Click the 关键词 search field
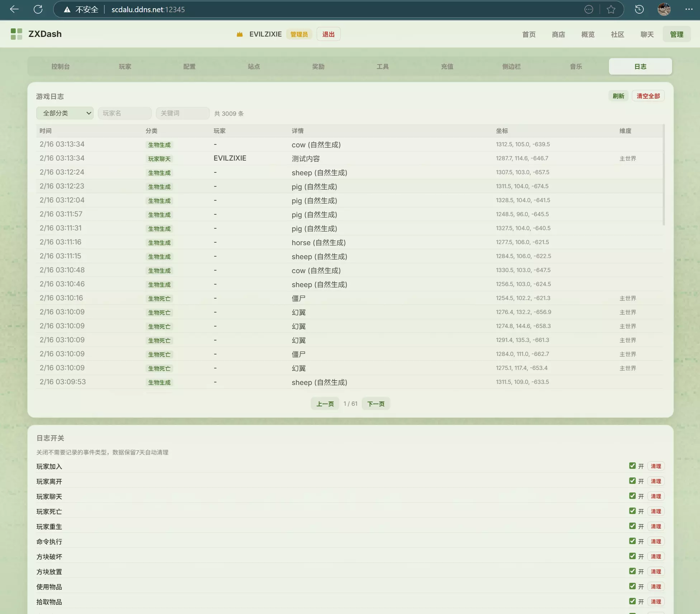700x614 pixels. [183, 113]
